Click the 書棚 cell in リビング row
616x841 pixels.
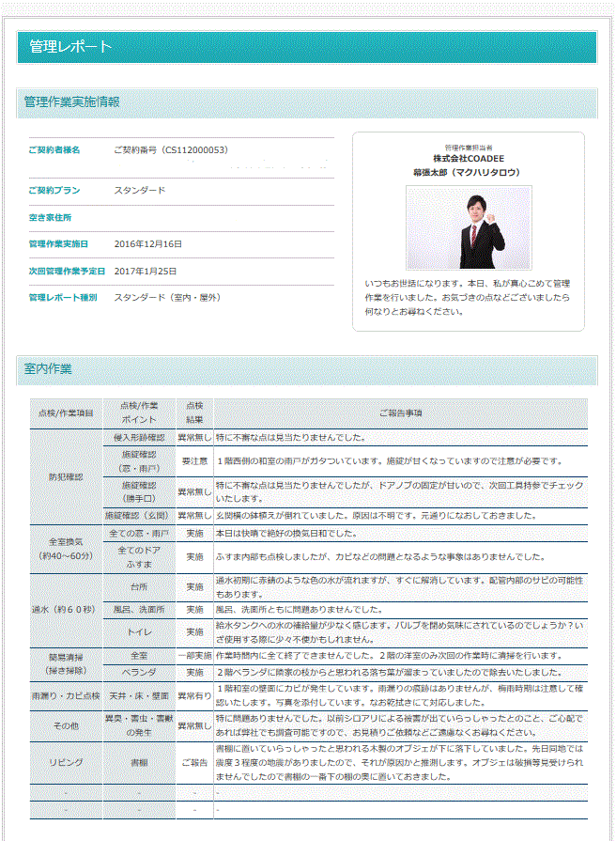[139, 762]
